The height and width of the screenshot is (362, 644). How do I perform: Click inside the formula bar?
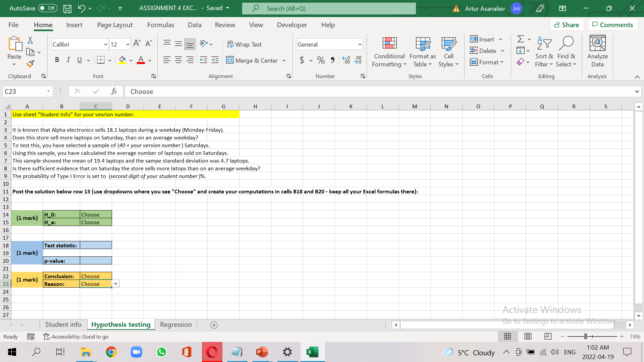pyautogui.click(x=235, y=91)
